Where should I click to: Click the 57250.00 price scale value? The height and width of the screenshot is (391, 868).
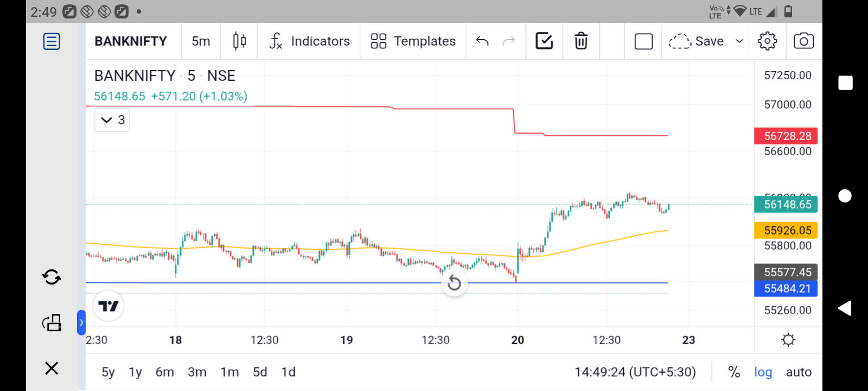click(788, 75)
